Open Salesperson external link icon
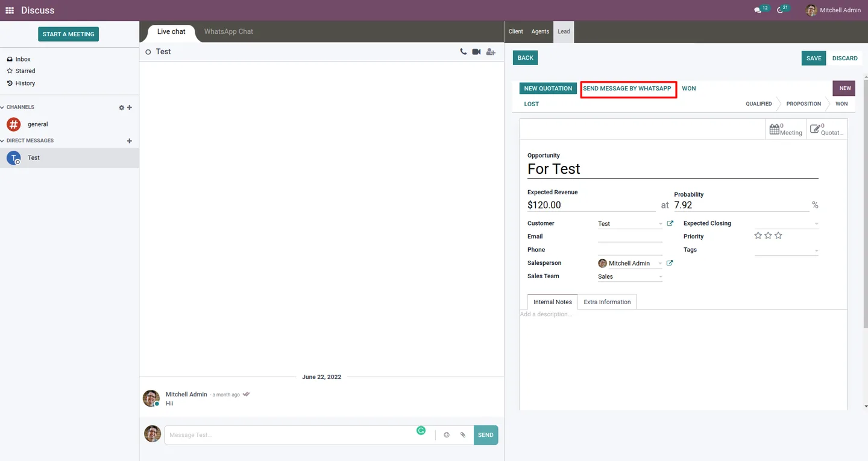 coord(670,263)
